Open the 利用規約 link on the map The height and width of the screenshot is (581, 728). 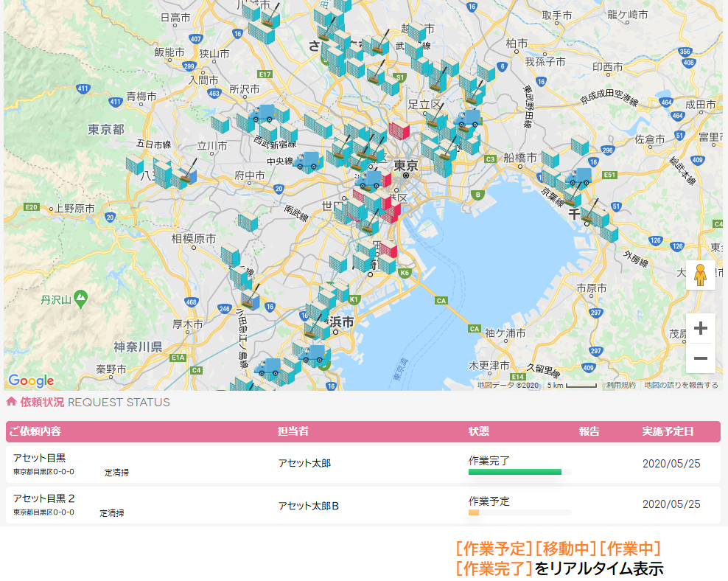click(620, 385)
